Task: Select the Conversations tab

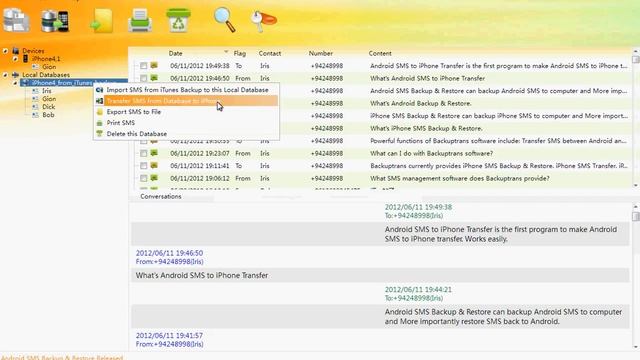Action: (161, 196)
